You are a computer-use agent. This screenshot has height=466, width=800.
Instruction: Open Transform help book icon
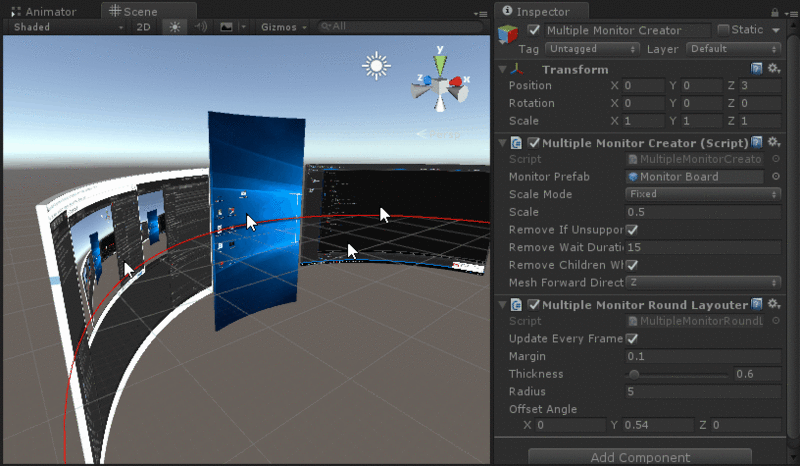point(756,68)
